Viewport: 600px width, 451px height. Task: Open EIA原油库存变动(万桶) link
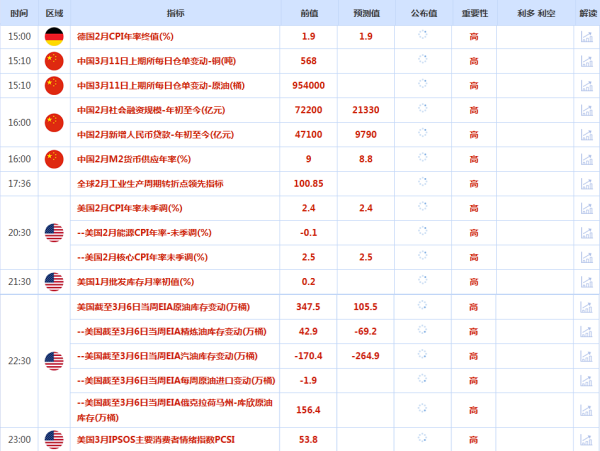pos(163,307)
